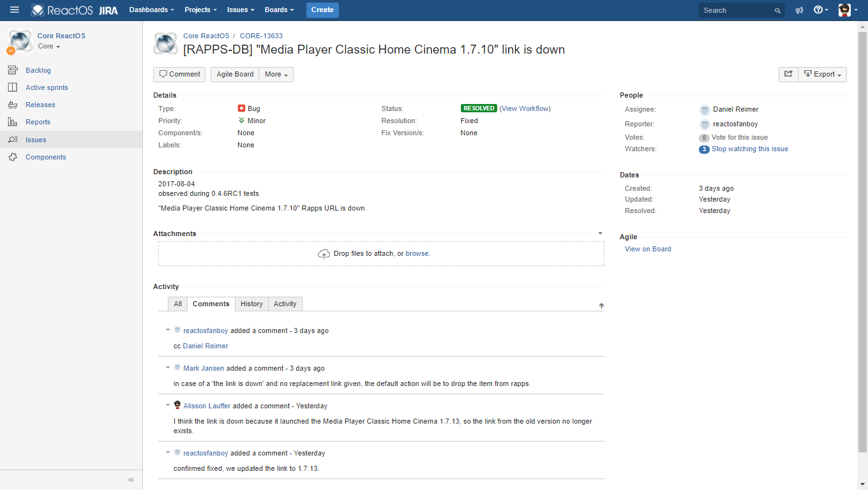Click Alisson Lauffer's comment avatar
Viewport: 868px width, 490px height.
(x=177, y=405)
